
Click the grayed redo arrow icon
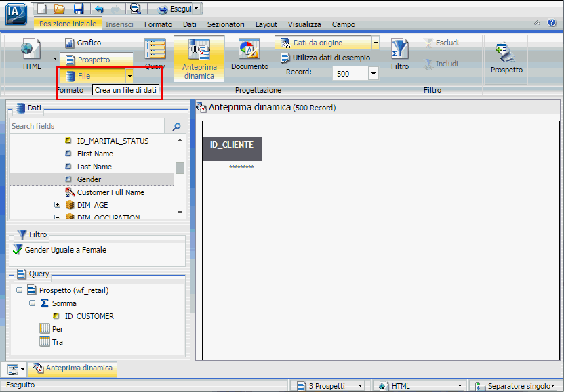click(x=117, y=9)
